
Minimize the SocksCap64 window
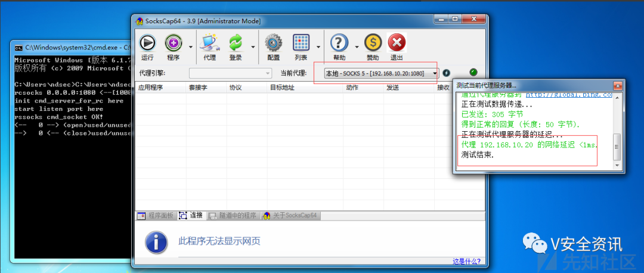click(442, 19)
